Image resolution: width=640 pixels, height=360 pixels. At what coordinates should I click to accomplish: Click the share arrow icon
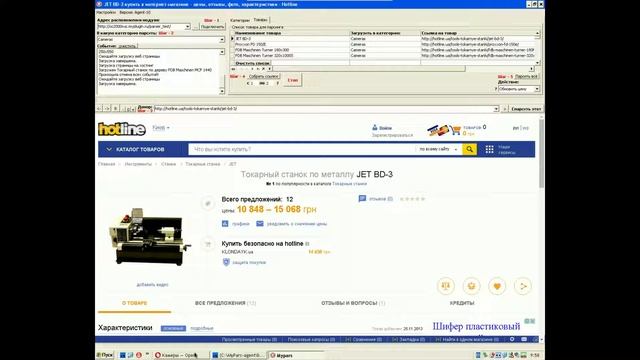pos(523,286)
